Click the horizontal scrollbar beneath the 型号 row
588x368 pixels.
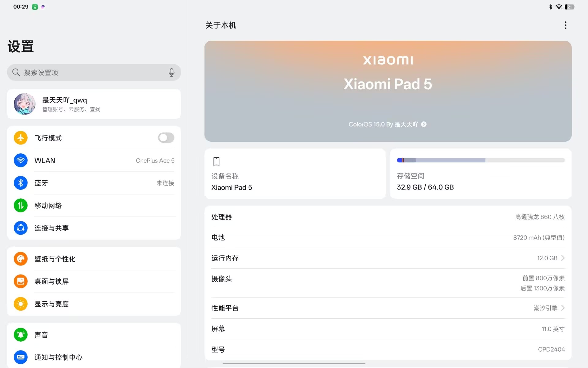pyautogui.click(x=294, y=363)
